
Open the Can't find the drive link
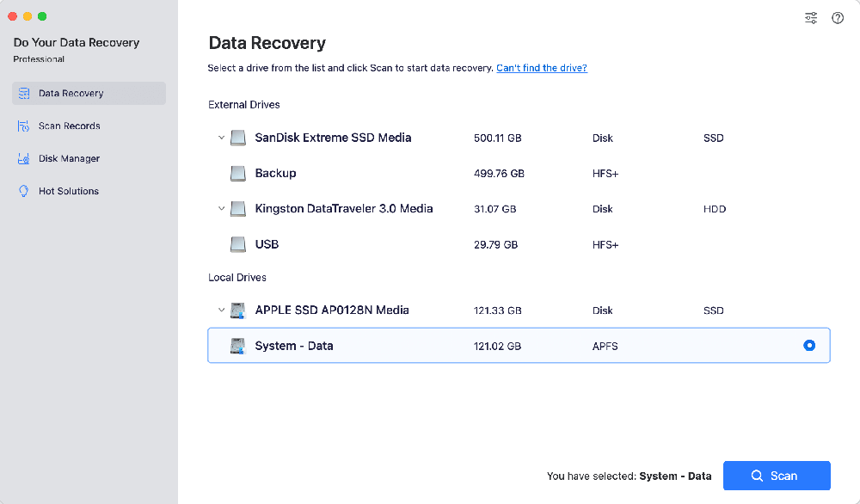coord(541,67)
